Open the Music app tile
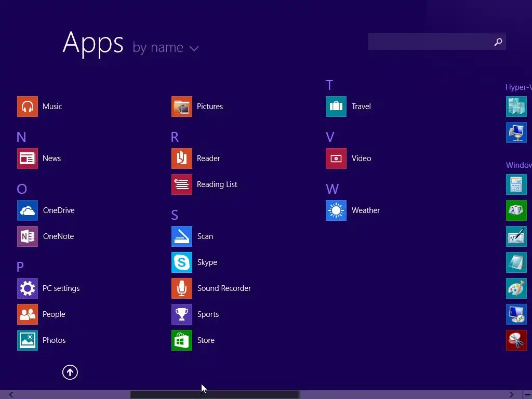532x399 pixels. point(28,107)
